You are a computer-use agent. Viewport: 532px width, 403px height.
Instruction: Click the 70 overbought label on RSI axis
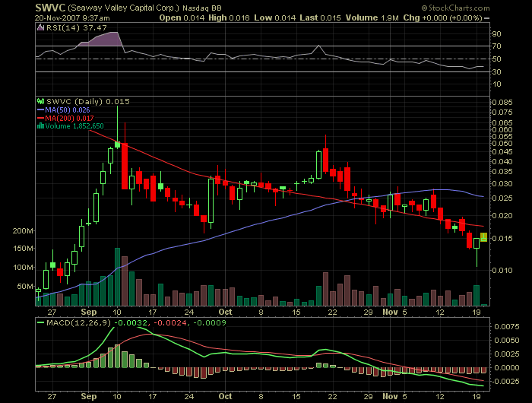[x=496, y=46]
